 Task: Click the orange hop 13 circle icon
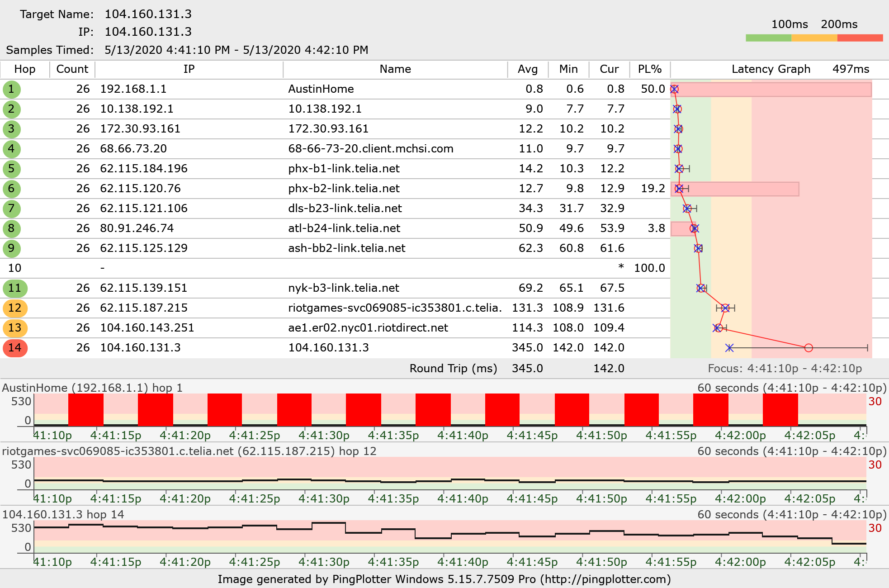[15, 328]
